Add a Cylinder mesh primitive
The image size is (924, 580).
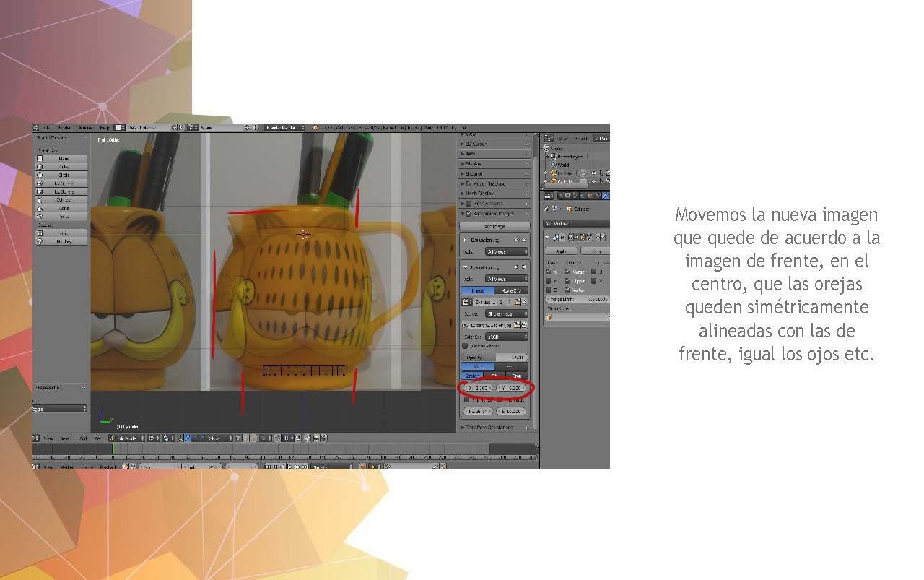pos(62,199)
